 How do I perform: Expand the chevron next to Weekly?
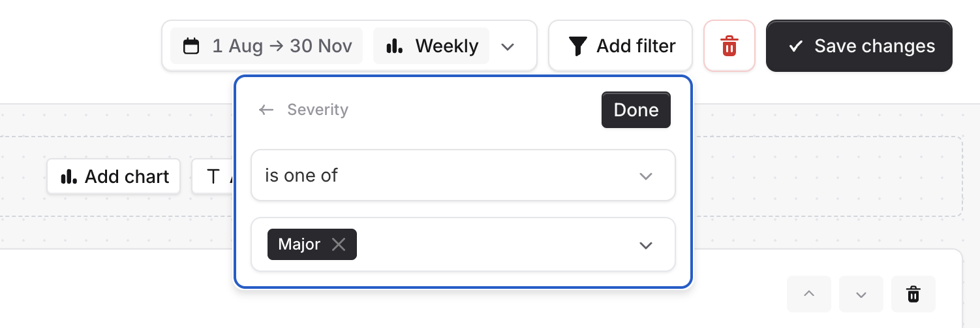pyautogui.click(x=508, y=46)
